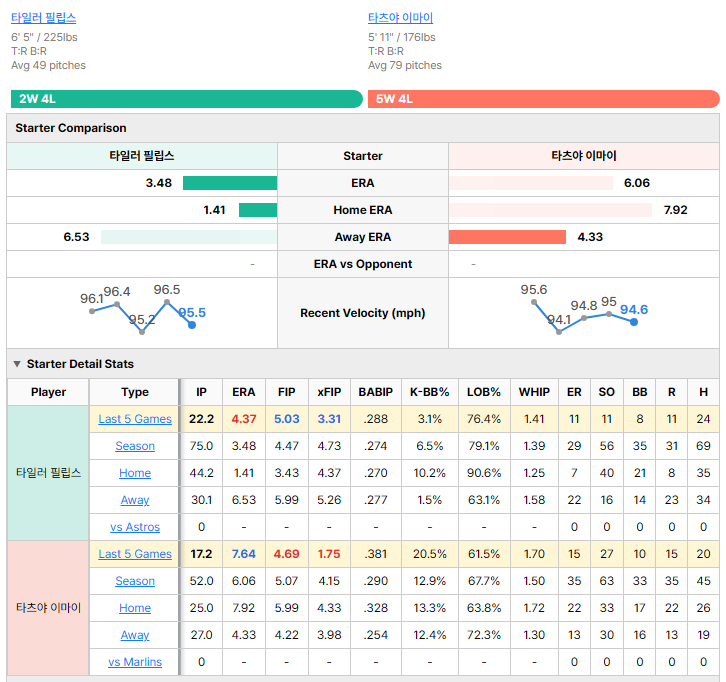Click the Recent Velocity (mph) label
Screen dimensions: 726x682
coord(363,313)
